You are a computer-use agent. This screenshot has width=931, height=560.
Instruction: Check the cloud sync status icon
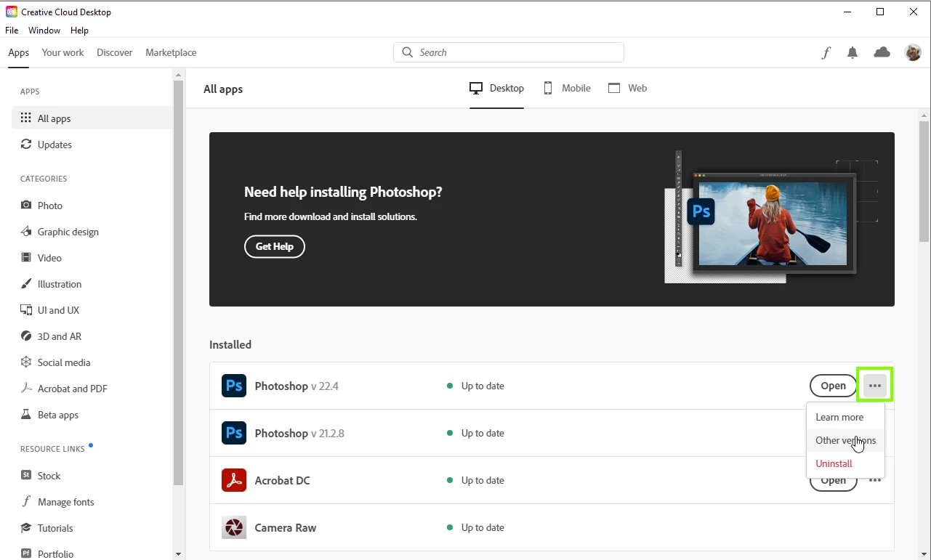pos(882,52)
